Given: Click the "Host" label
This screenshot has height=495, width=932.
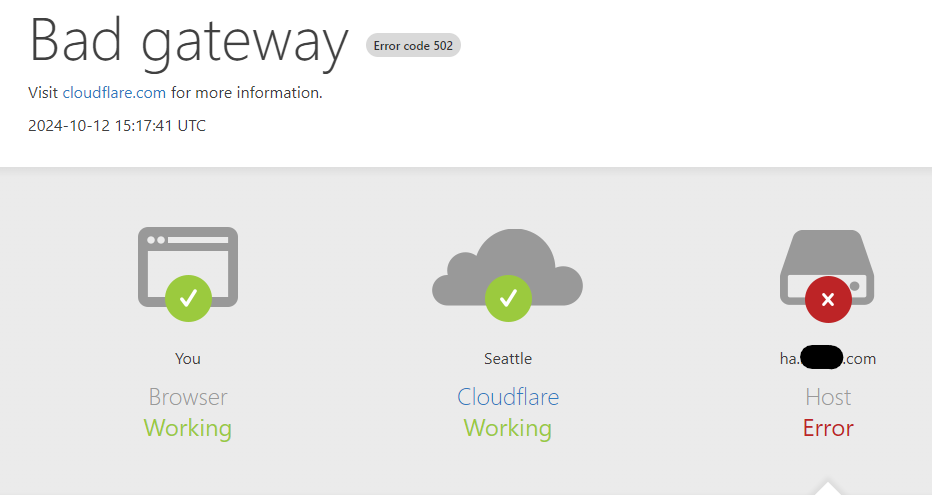Looking at the screenshot, I should [828, 397].
